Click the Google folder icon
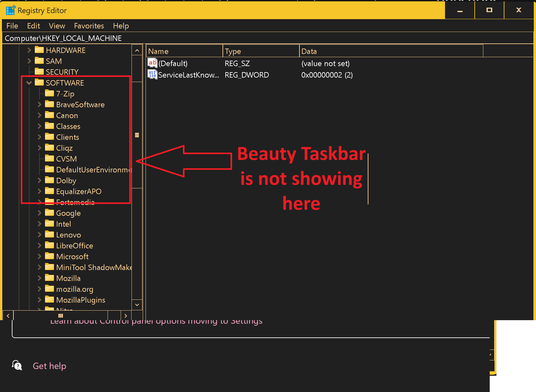Image resolution: width=536 pixels, height=392 pixels. pos(49,213)
